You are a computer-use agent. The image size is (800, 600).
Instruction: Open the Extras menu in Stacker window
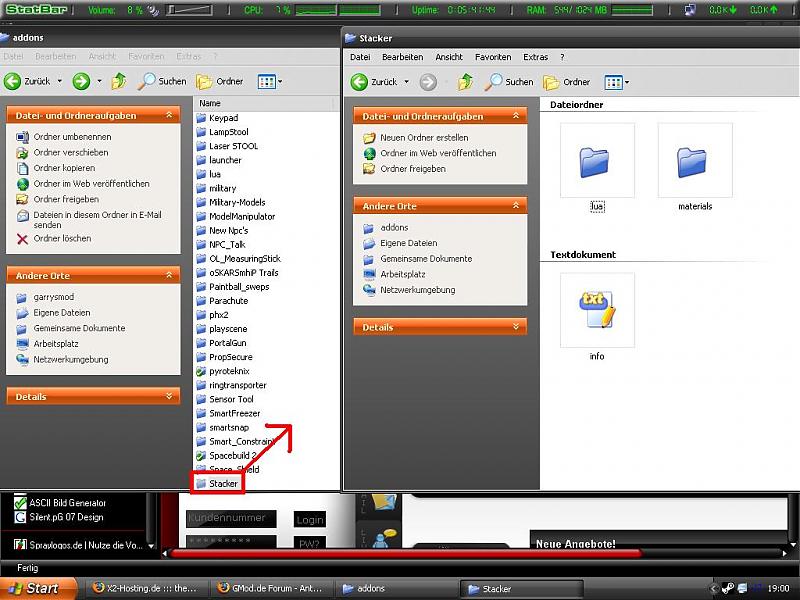(x=535, y=57)
